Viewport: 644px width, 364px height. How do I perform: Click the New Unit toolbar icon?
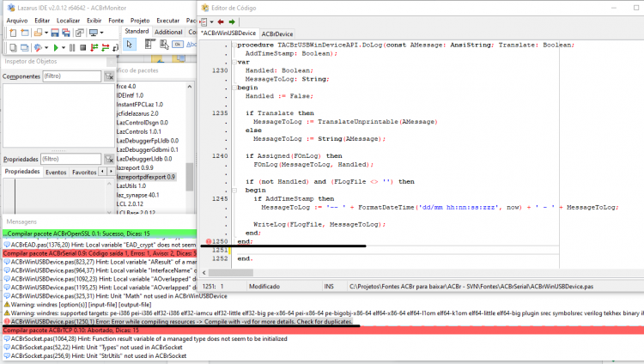click(x=13, y=33)
